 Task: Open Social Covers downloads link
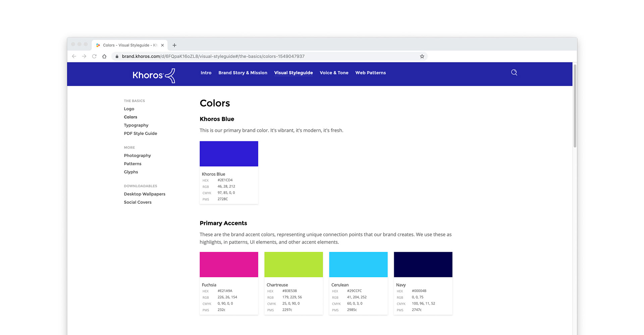click(138, 202)
